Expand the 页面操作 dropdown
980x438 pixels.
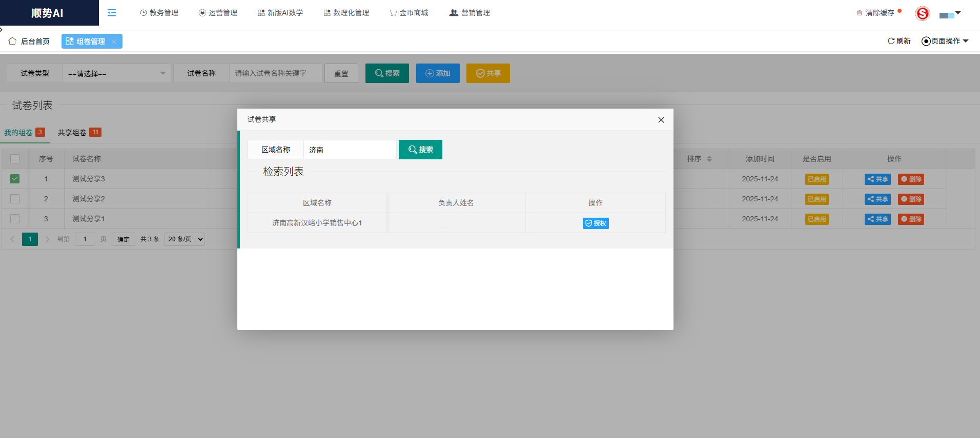click(945, 41)
